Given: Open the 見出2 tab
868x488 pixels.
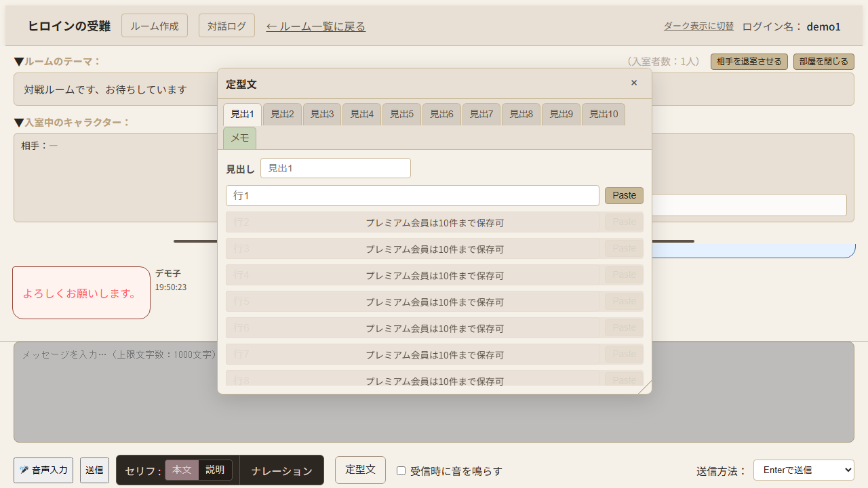Looking at the screenshot, I should (x=282, y=114).
